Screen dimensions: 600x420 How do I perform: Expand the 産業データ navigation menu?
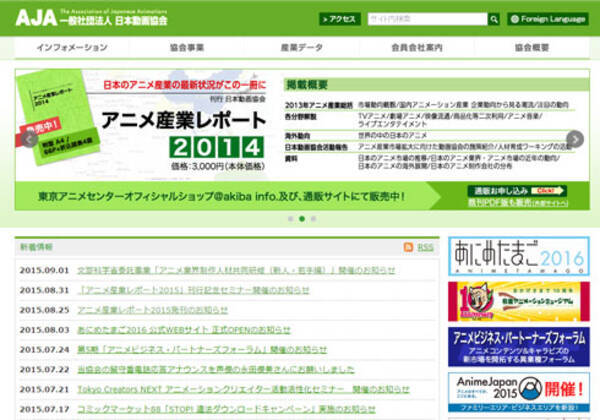[301, 48]
